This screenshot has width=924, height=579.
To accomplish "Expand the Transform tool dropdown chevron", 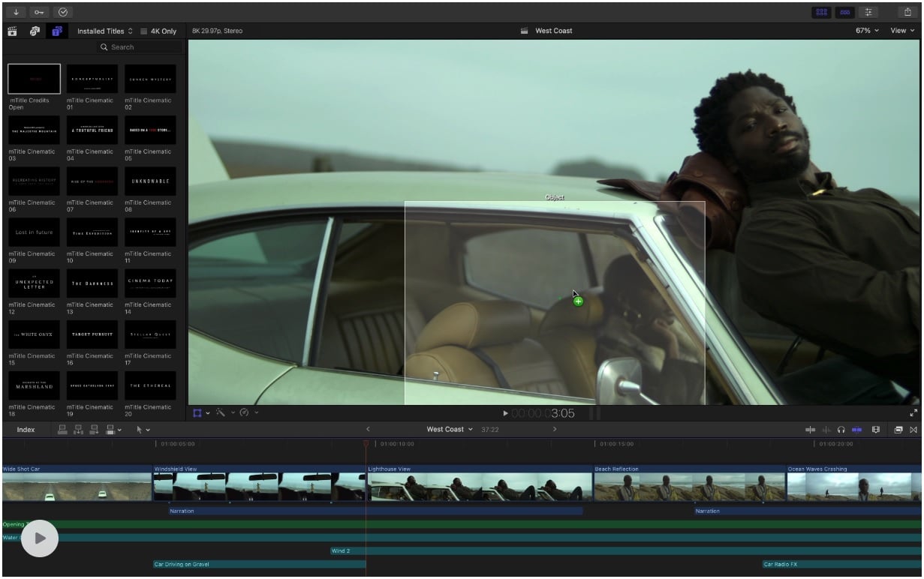I will 208,412.
